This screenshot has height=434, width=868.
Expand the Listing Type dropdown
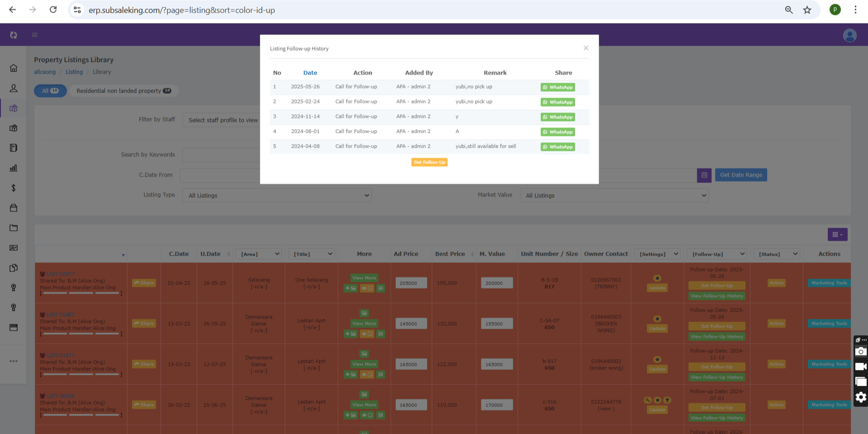point(277,196)
